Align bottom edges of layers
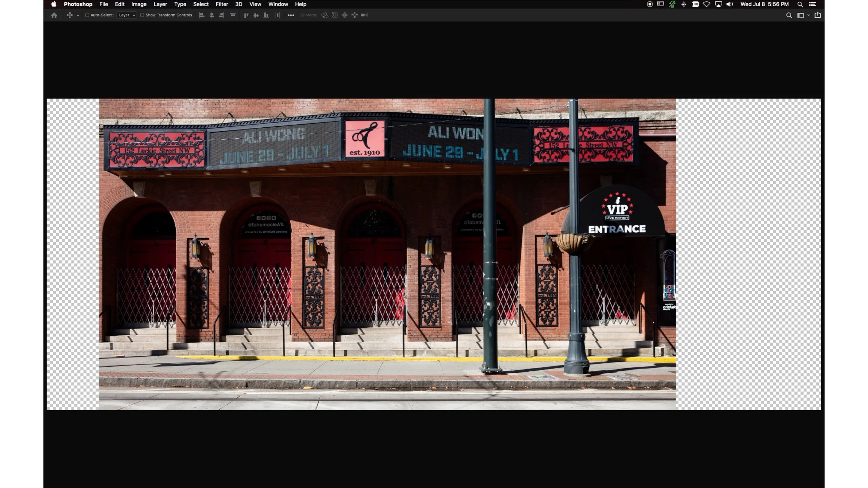 point(266,15)
